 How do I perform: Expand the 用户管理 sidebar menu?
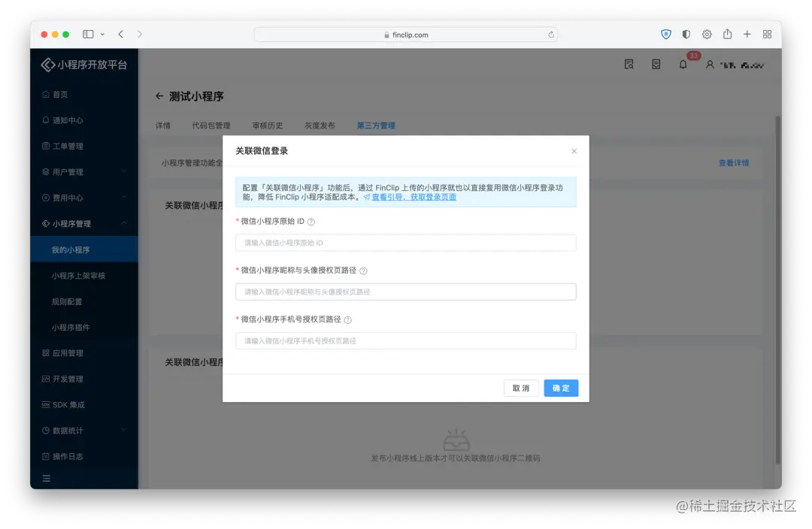[x=84, y=172]
